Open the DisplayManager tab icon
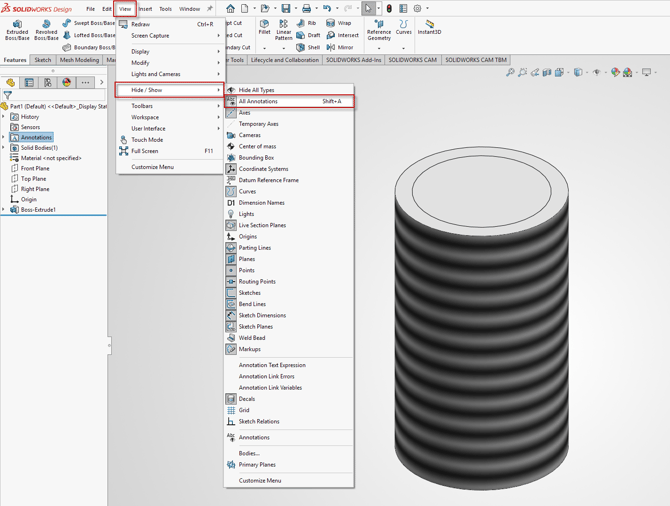The width and height of the screenshot is (670, 506). click(67, 82)
